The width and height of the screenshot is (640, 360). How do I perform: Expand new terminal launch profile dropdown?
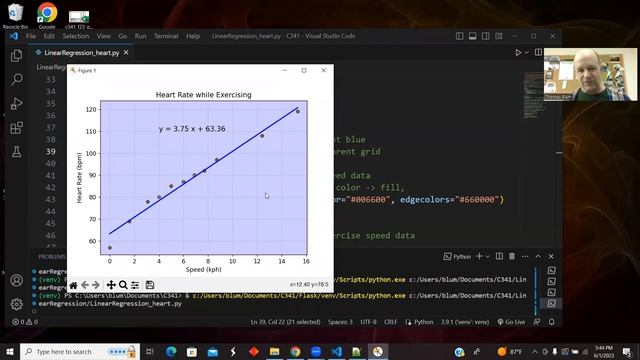tap(487, 256)
